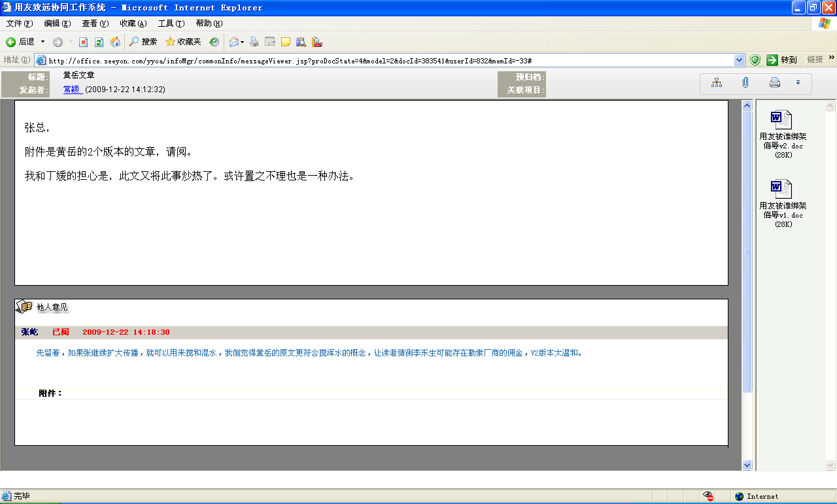Click the 张屹 commenter name
The image size is (837, 504).
click(29, 332)
